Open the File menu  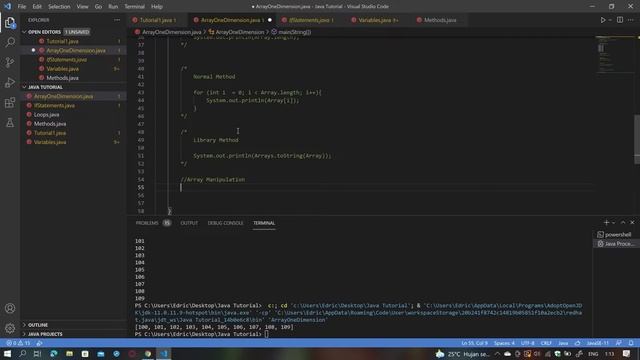(x=22, y=7)
